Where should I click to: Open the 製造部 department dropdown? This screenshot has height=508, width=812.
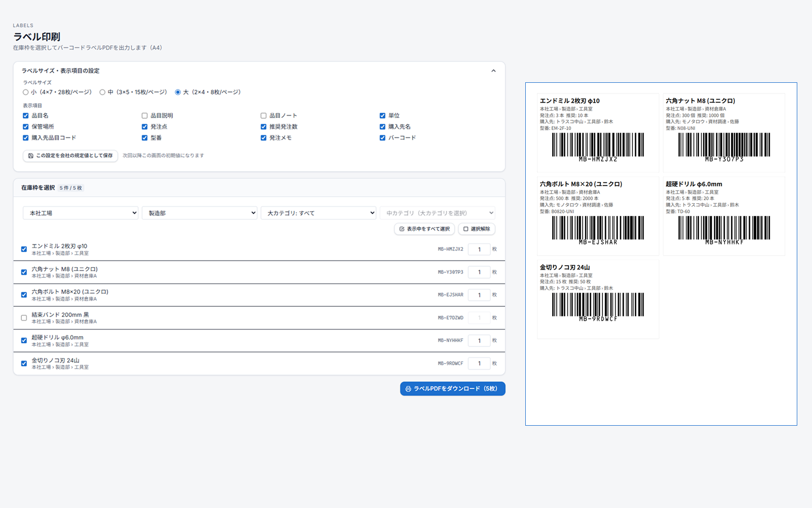[199, 213]
